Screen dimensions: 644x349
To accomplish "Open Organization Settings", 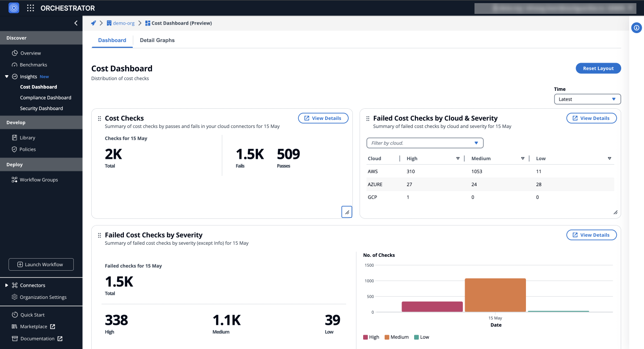I will (43, 297).
